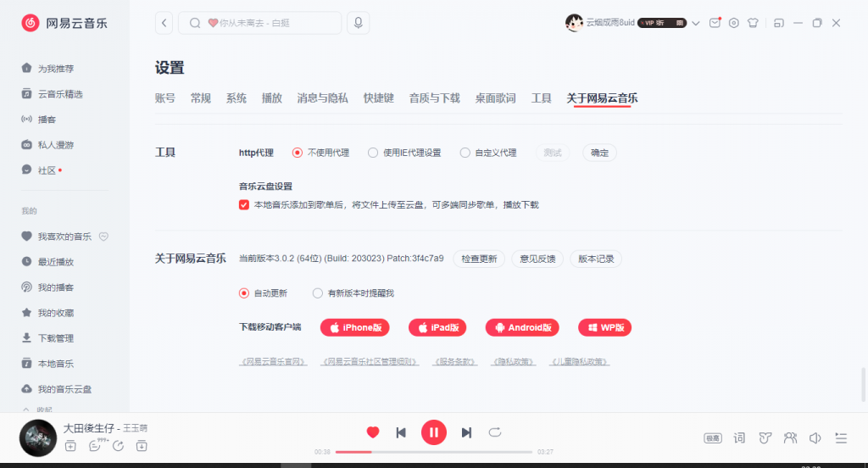
Task: Open 我的播客 in sidebar
Action: 48,287
